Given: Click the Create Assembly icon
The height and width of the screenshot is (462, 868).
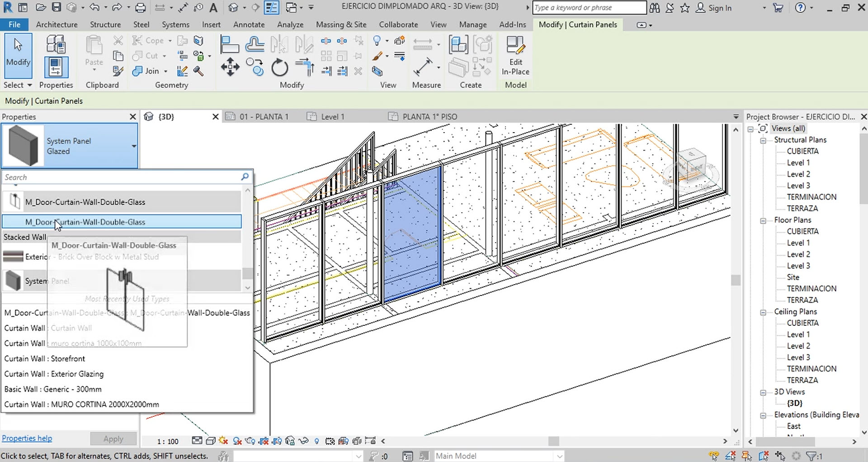Looking at the screenshot, I should pos(458,45).
